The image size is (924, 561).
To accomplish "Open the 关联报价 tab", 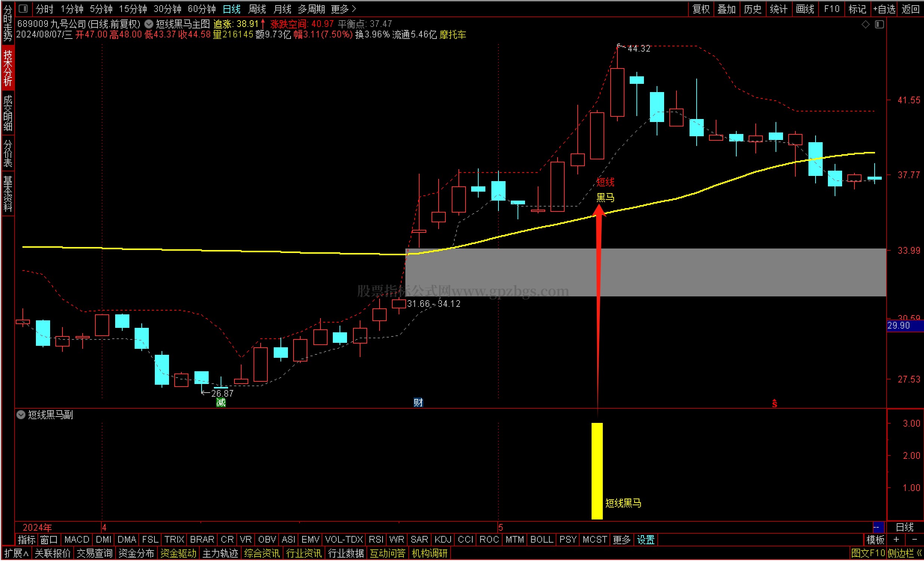I will coord(52,553).
